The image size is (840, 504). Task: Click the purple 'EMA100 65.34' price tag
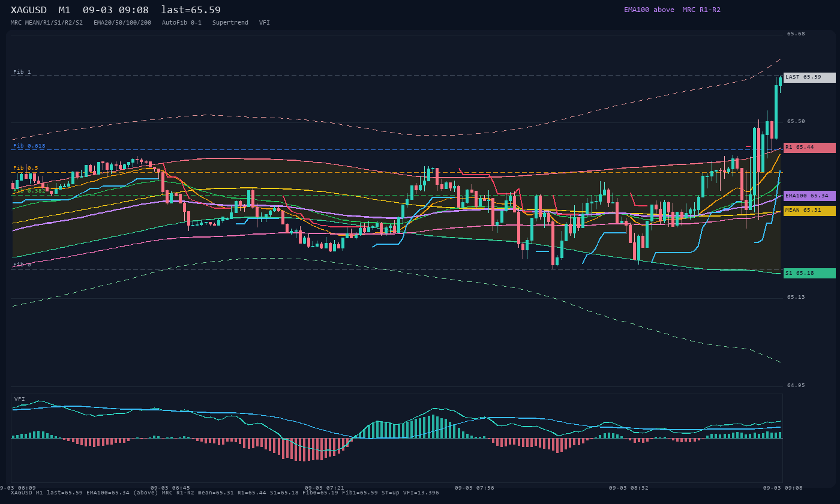click(x=809, y=196)
